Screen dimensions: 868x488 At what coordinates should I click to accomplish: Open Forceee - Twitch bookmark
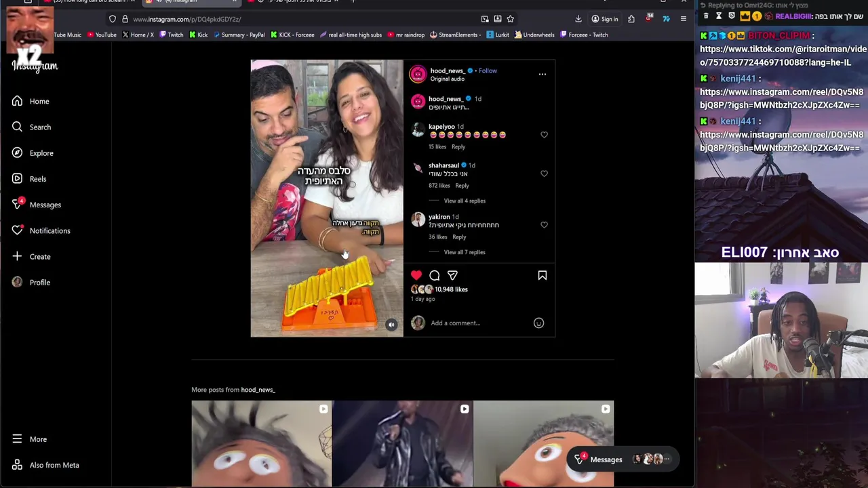584,35
